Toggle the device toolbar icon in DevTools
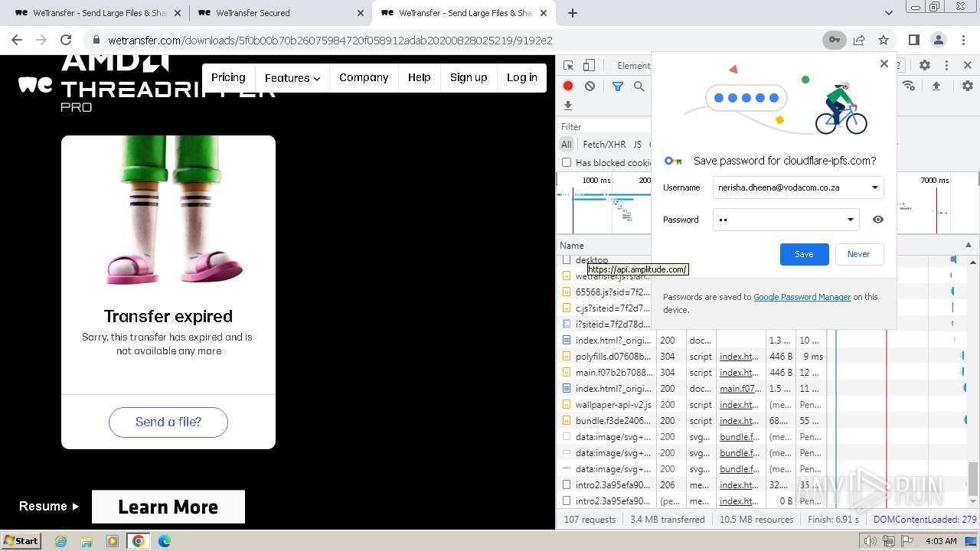Image resolution: width=980 pixels, height=551 pixels. (589, 66)
